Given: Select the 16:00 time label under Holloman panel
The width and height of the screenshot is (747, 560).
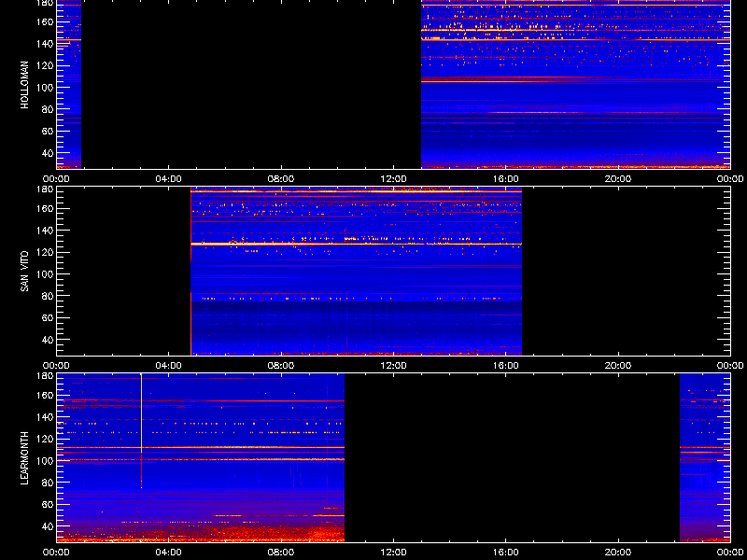Looking at the screenshot, I should point(505,179).
